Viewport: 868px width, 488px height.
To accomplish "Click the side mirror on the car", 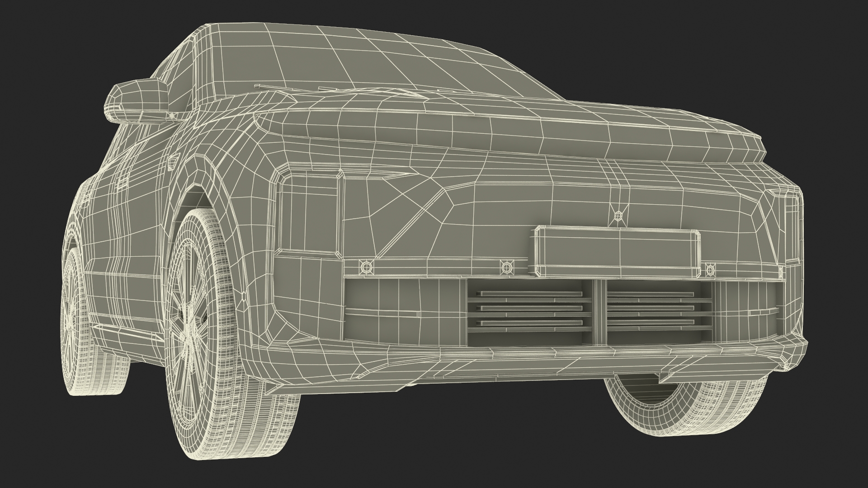I will (136, 101).
